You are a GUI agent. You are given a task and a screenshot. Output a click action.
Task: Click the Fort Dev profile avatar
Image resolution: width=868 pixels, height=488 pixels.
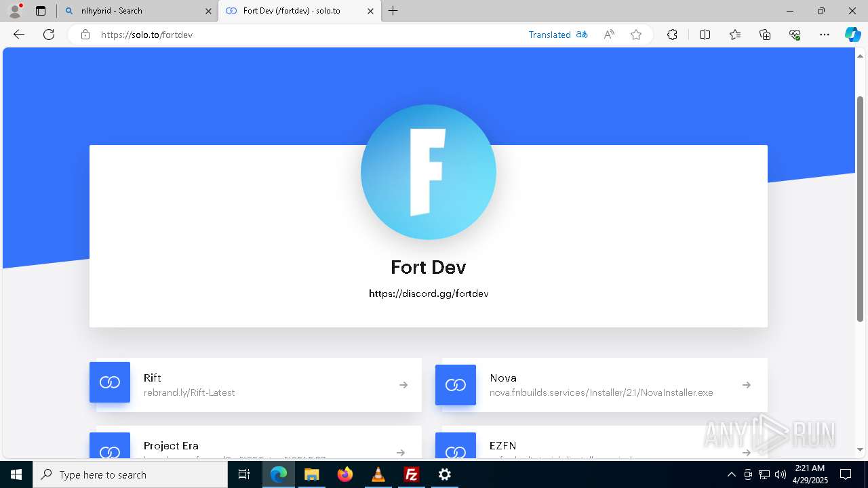(429, 172)
